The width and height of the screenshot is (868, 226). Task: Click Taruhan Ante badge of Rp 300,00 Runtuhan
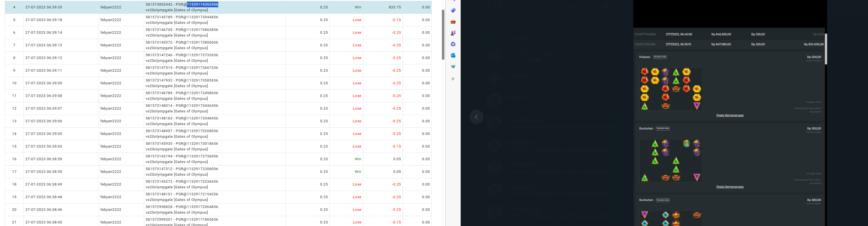point(663,128)
